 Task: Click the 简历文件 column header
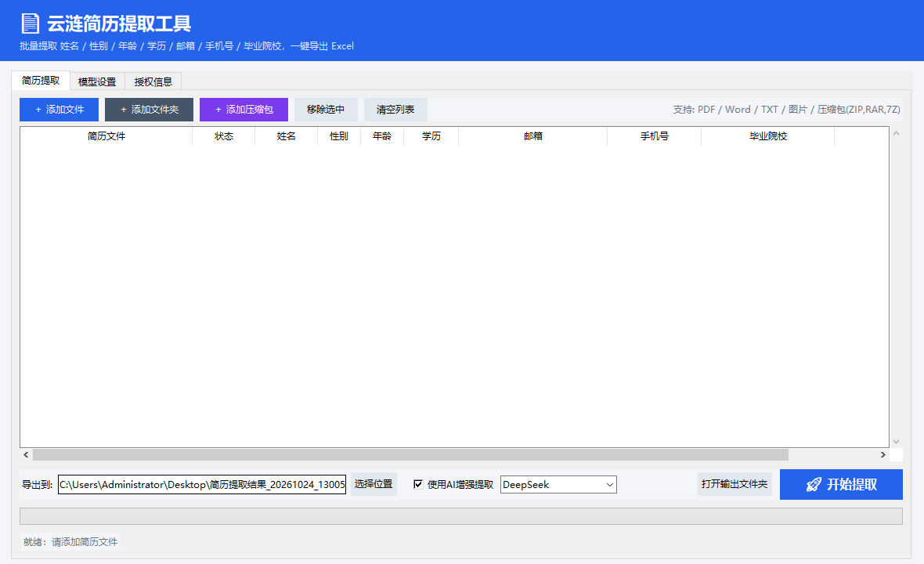106,136
